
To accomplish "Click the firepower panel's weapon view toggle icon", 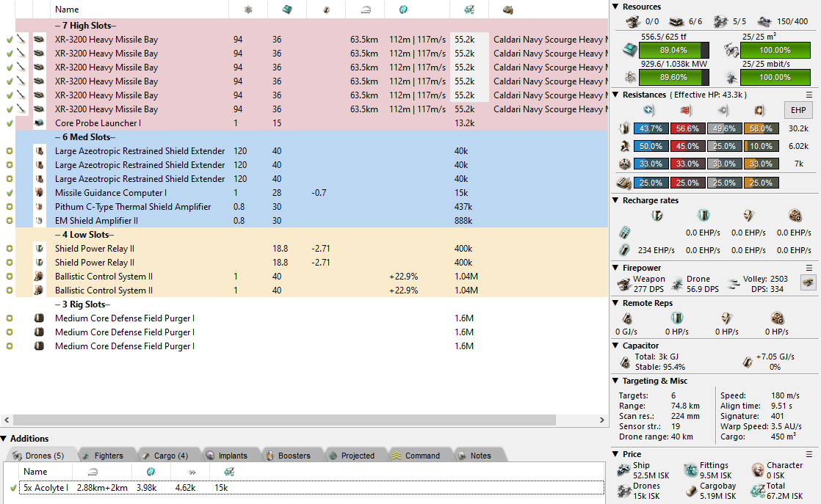I will pyautogui.click(x=808, y=283).
